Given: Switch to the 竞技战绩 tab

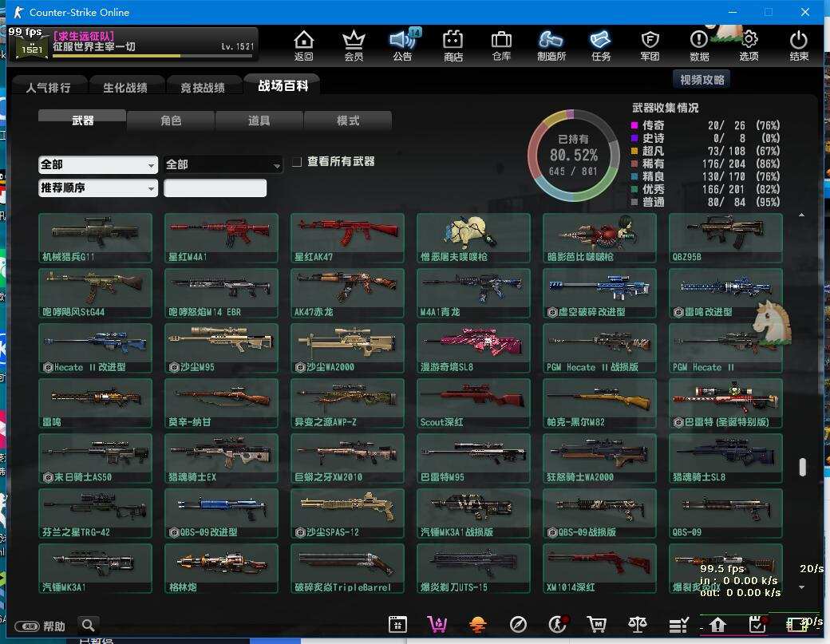Looking at the screenshot, I should tap(203, 87).
